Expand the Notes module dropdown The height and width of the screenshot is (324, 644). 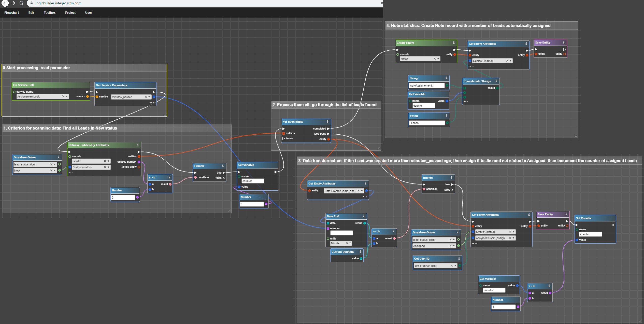click(x=438, y=59)
